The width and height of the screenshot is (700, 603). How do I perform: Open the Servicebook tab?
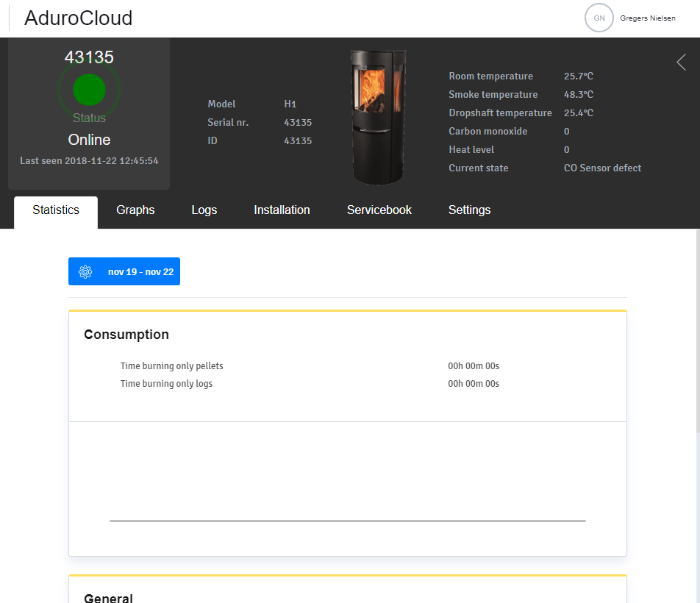(379, 210)
